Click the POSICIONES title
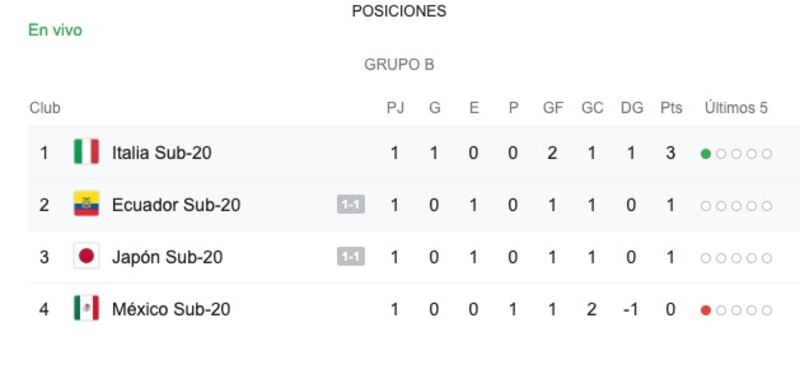800x379 pixels. (399, 11)
